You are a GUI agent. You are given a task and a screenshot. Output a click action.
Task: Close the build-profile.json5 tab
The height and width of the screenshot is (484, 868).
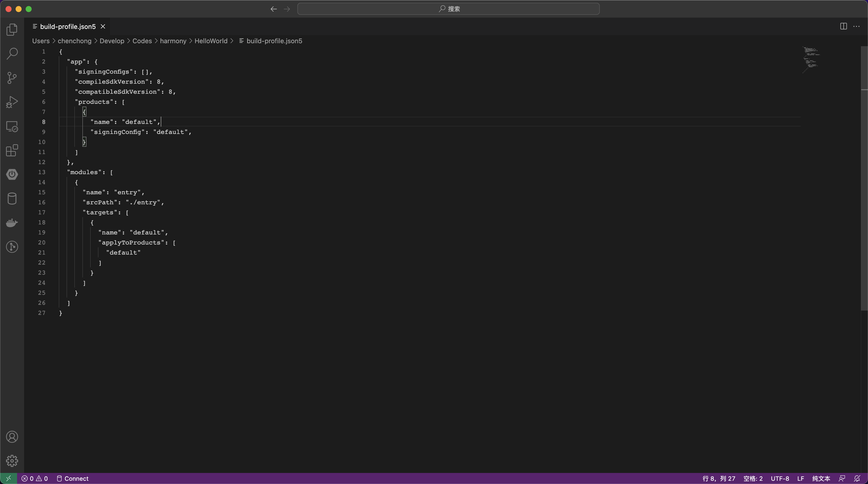103,26
